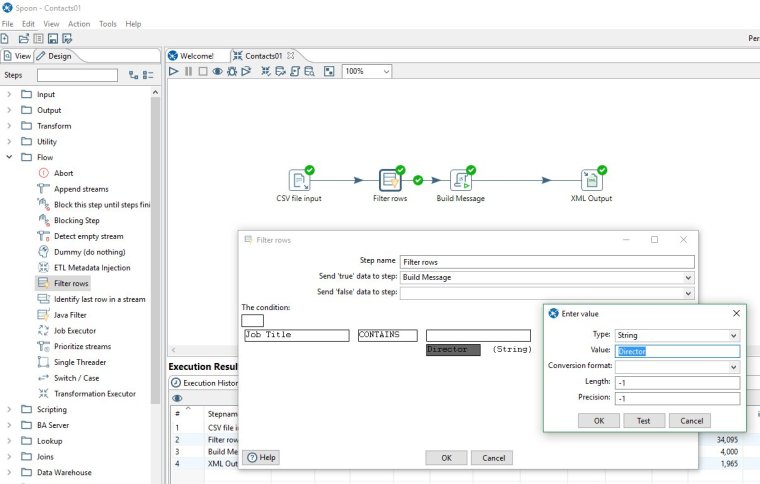Open the File menu
Viewport: 760px width, 484px height.
coord(7,24)
